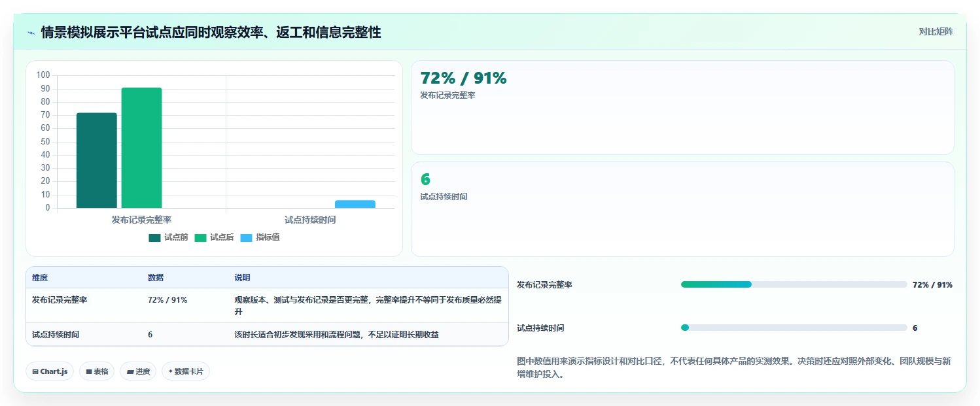
Task: Click the 72% / 91% value beside progress bar
Action: tap(932, 285)
